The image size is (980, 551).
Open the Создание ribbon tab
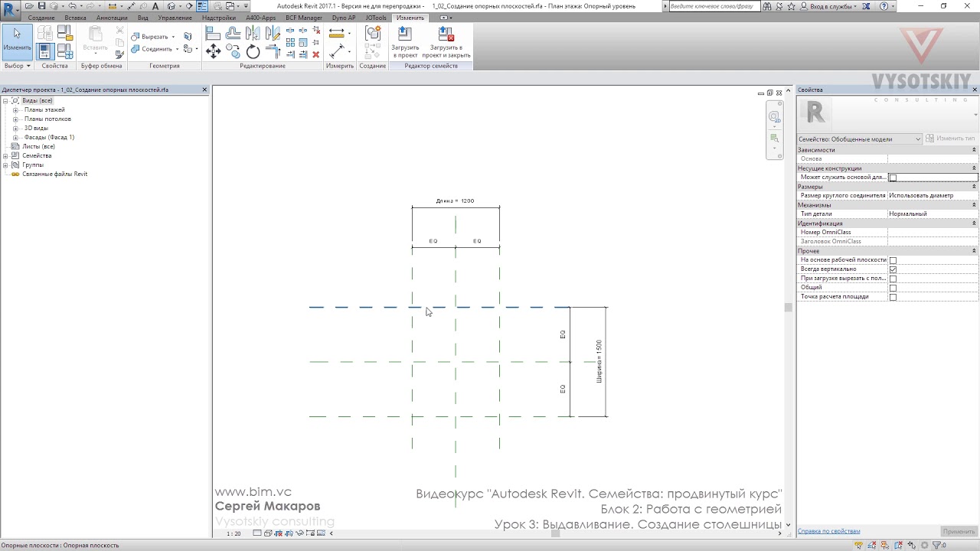pyautogui.click(x=41, y=18)
